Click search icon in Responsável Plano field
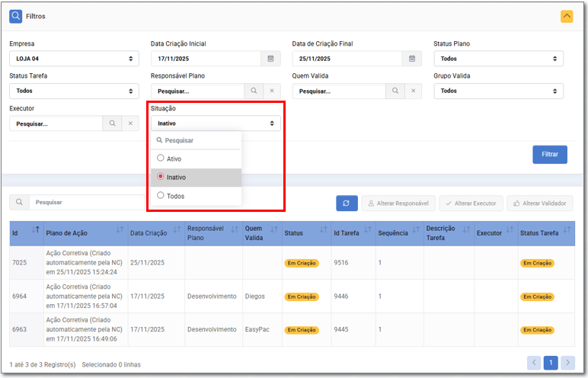The width and height of the screenshot is (588, 378). coord(254,91)
